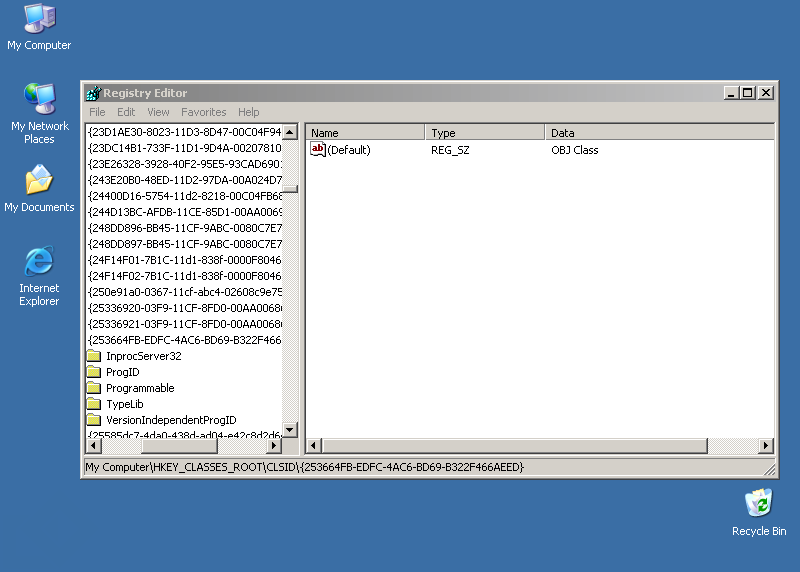Select the Internet Explorer desktop icon
Image resolution: width=800 pixels, height=572 pixels.
click(x=39, y=276)
